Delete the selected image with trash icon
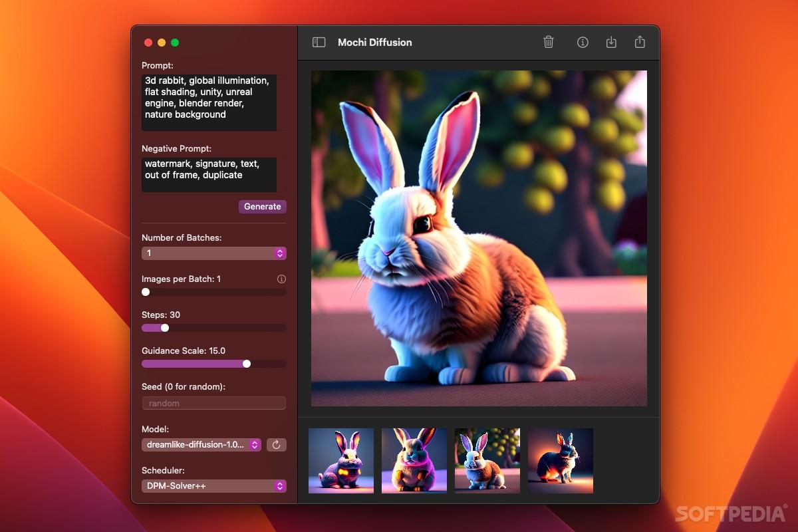Image resolution: width=798 pixels, height=532 pixels. click(549, 42)
